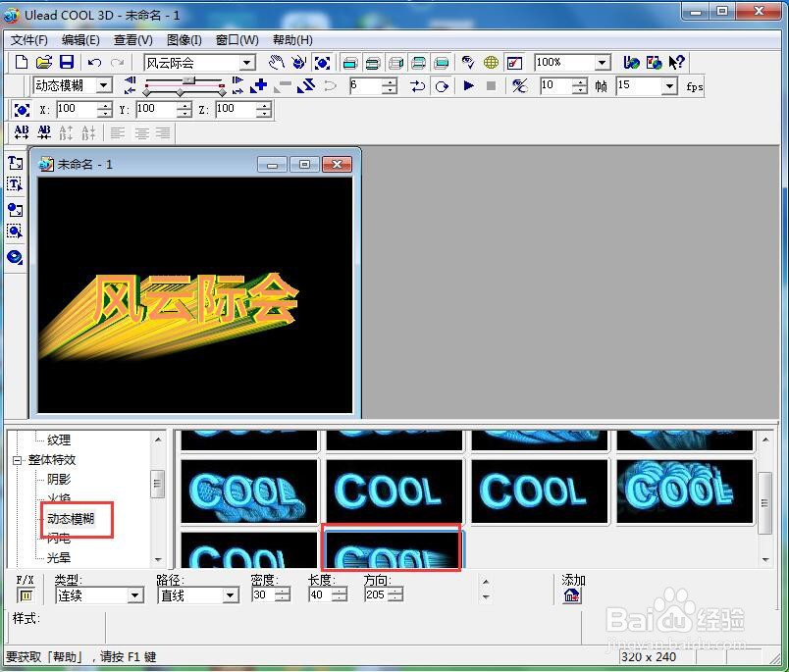Open the 文件(F) menu
Screen dimensions: 789x672
pos(29,40)
